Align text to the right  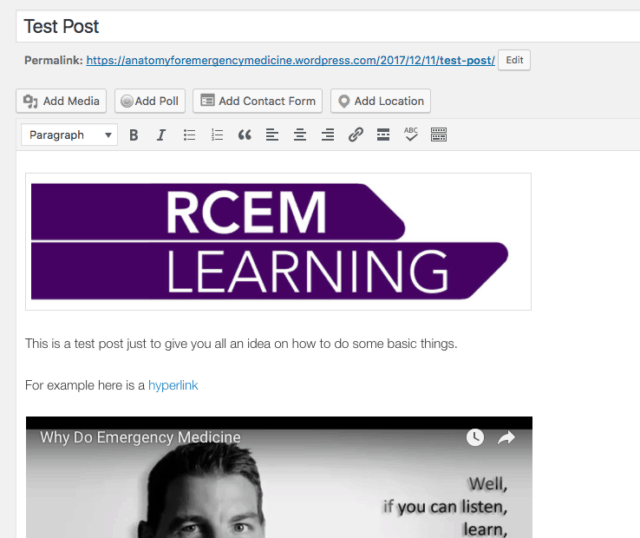pyautogui.click(x=328, y=135)
